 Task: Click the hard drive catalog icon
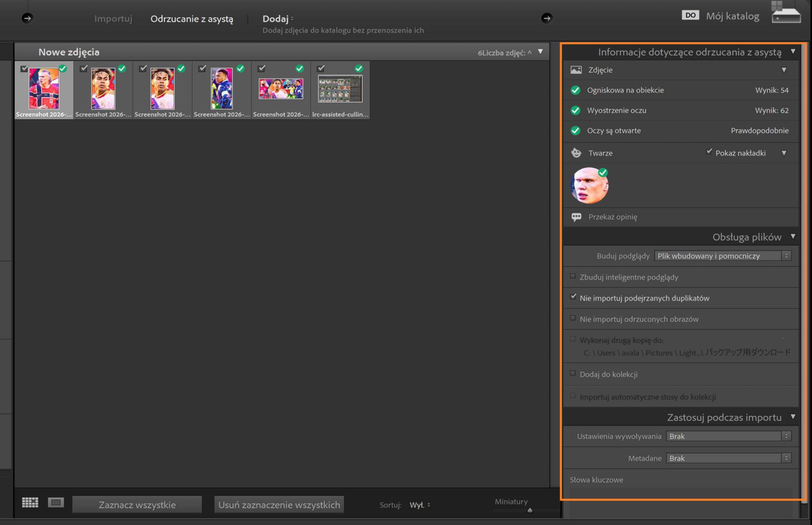point(786,12)
